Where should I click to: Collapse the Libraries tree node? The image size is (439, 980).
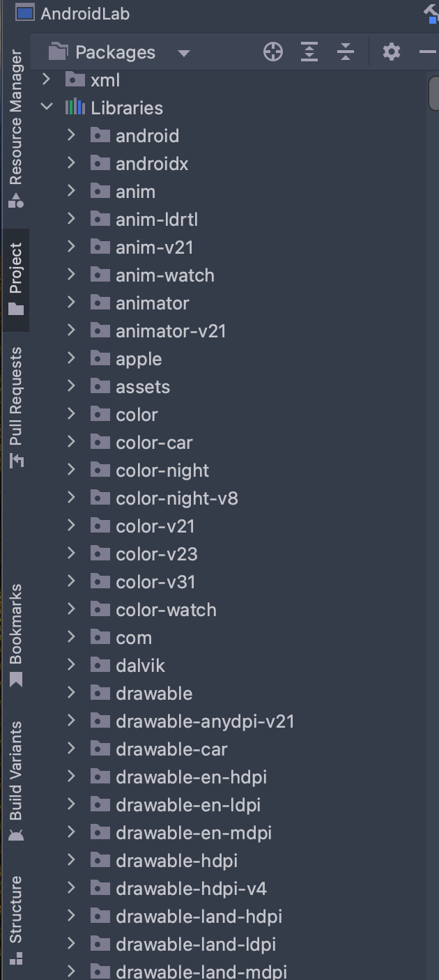tap(47, 107)
